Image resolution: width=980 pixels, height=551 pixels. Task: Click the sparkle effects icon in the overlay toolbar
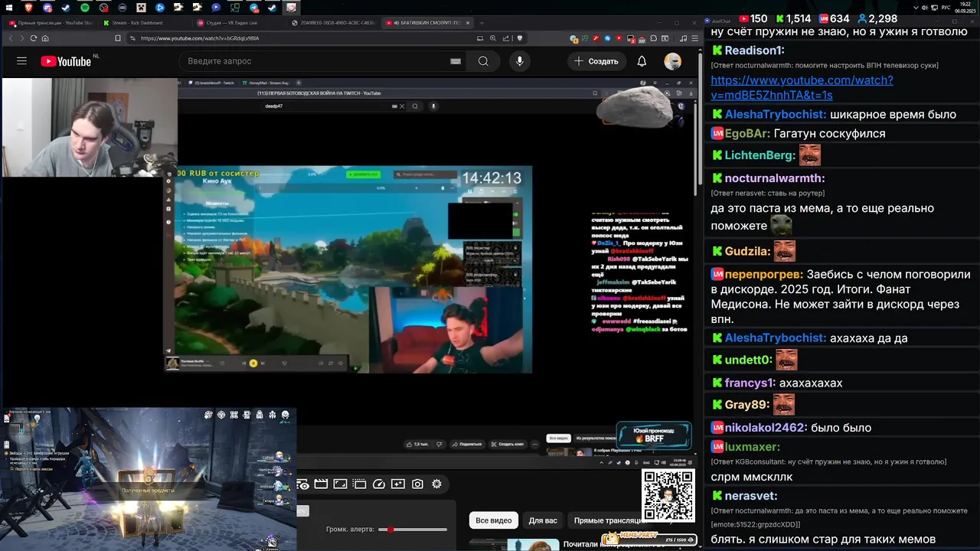coord(398,484)
